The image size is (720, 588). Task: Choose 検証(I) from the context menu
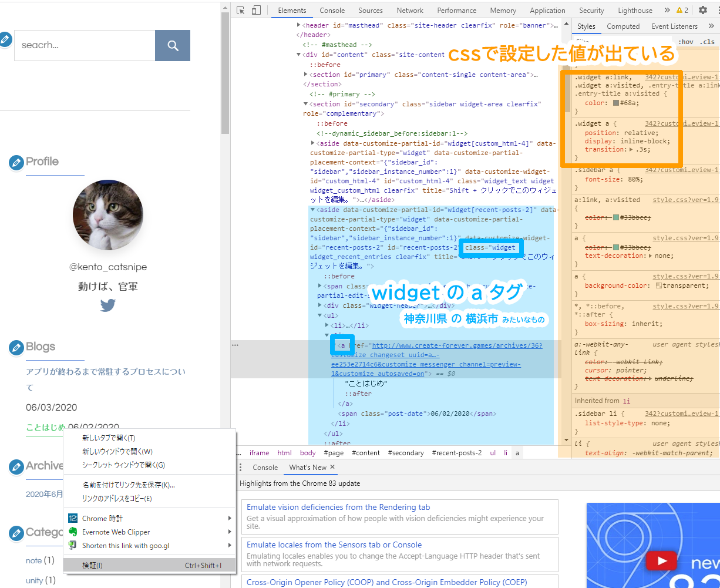[149, 566]
